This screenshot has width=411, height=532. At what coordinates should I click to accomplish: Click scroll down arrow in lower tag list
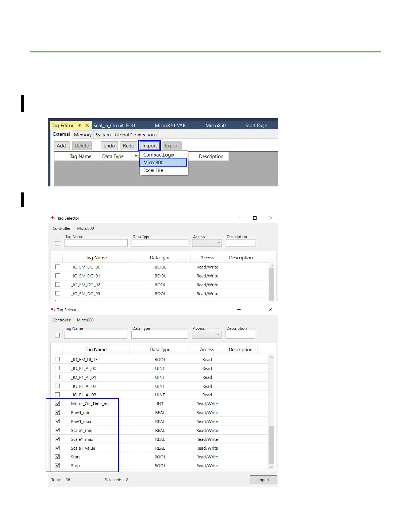tap(271, 467)
